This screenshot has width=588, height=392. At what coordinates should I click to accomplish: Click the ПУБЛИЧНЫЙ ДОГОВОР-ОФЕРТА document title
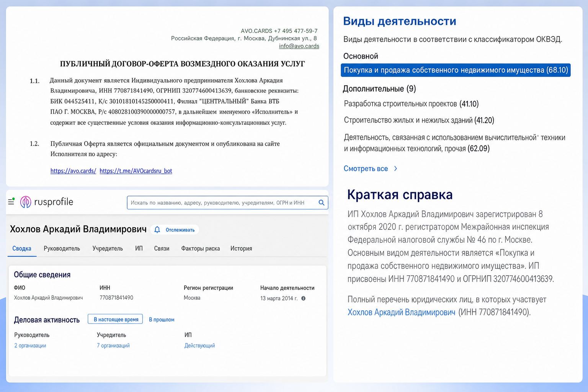pos(182,64)
